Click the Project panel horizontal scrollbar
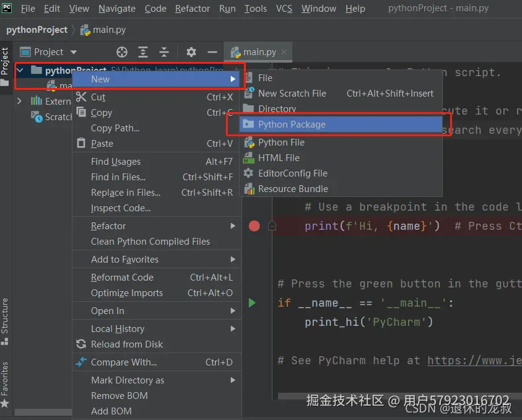The width and height of the screenshot is (522, 420). 43,412
